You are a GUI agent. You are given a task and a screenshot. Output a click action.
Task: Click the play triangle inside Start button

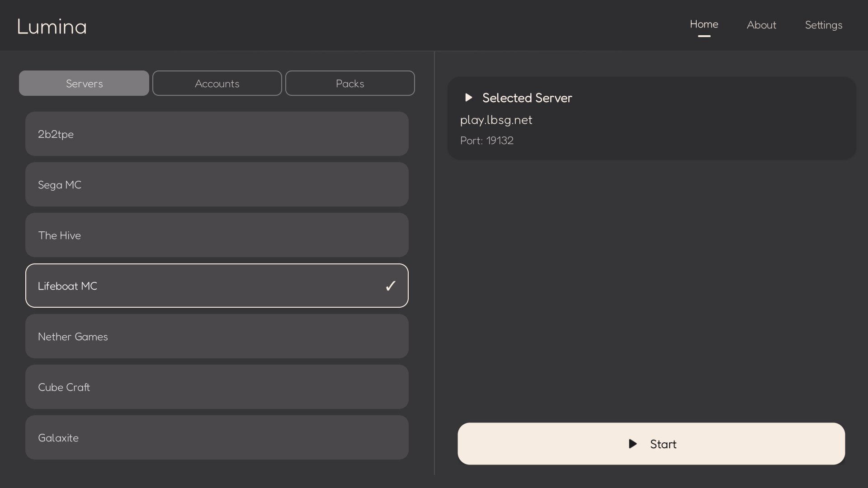click(x=633, y=444)
